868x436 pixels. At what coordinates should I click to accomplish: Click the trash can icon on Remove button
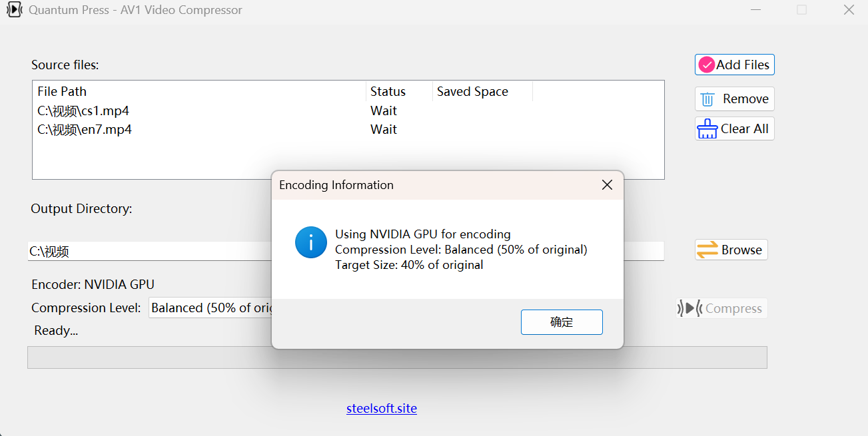click(x=708, y=99)
